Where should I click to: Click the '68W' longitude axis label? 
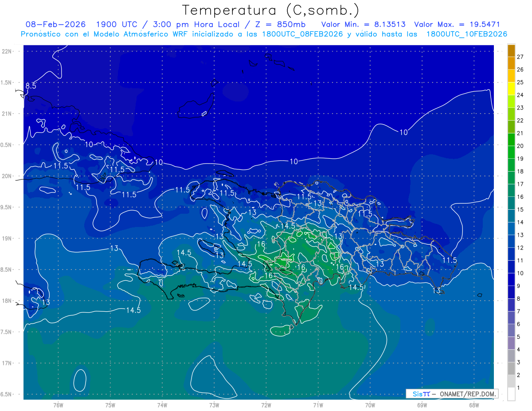[x=474, y=405]
